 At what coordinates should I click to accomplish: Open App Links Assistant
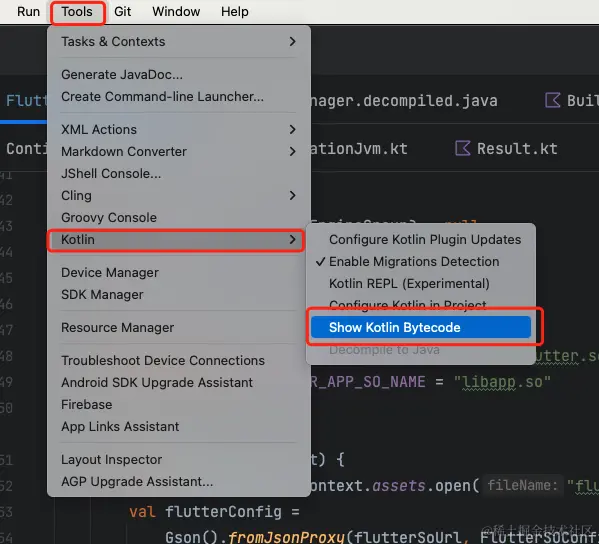click(x=179, y=426)
